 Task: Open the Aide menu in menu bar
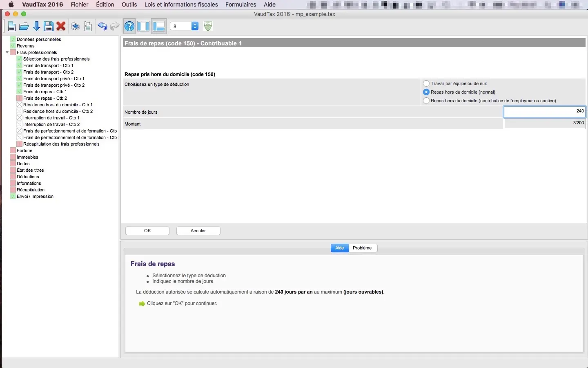point(269,4)
